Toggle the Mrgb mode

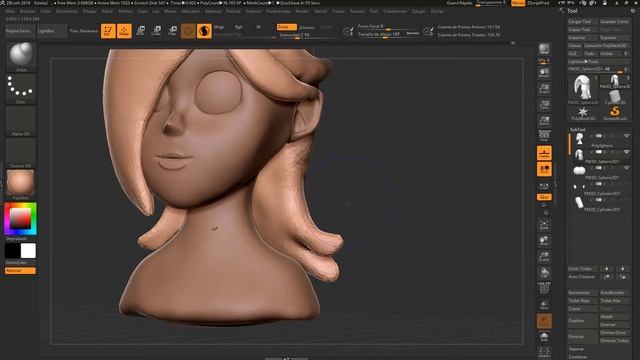[219, 27]
